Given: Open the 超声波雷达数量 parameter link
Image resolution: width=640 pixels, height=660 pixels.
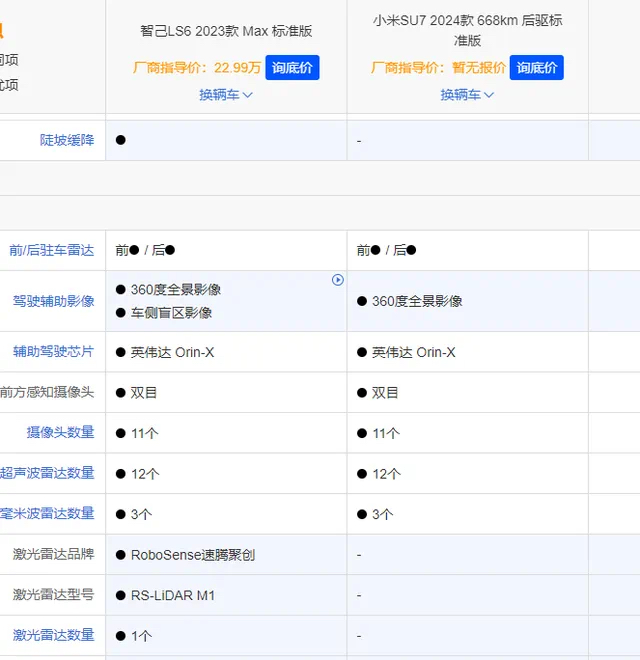Looking at the screenshot, I should [47, 473].
